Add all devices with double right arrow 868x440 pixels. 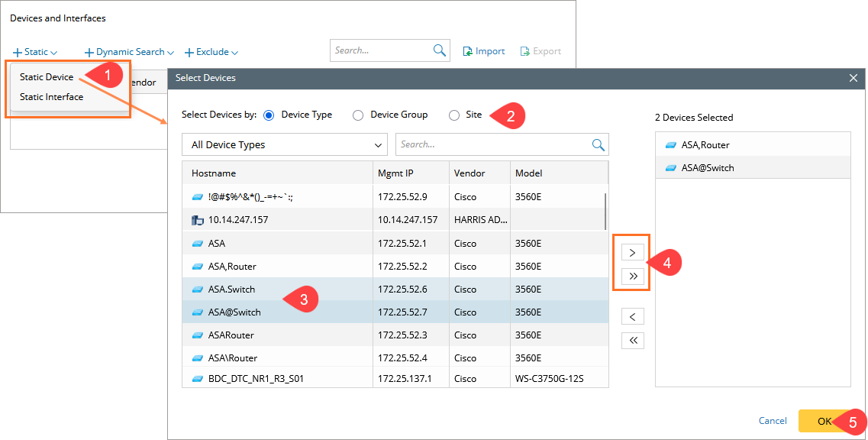coord(632,277)
